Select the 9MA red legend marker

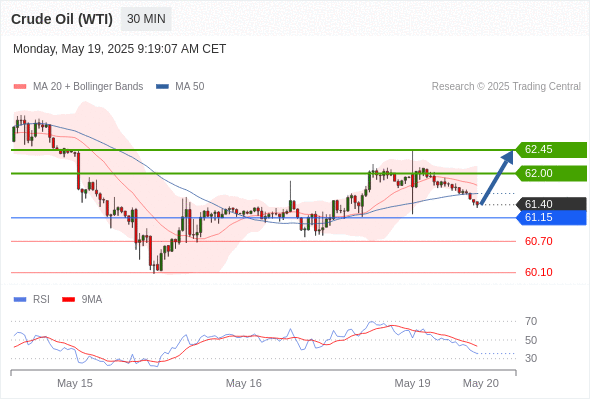(x=68, y=300)
